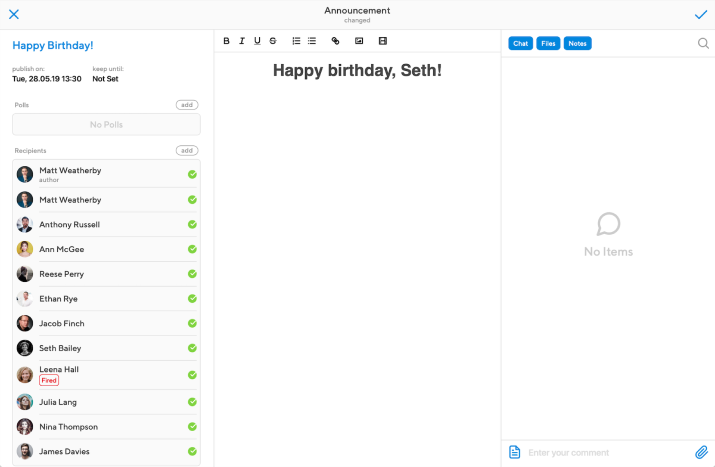Toggle the green check for Julia Lang

[192, 402]
